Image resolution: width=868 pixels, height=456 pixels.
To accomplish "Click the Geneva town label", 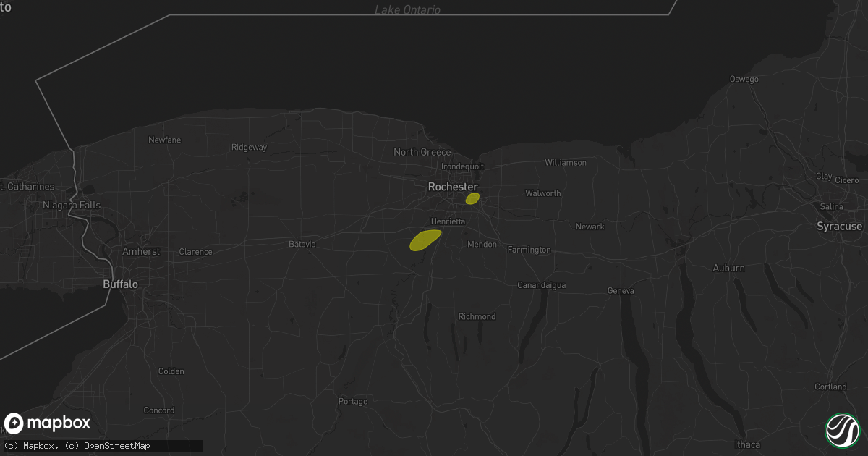I will point(621,291).
